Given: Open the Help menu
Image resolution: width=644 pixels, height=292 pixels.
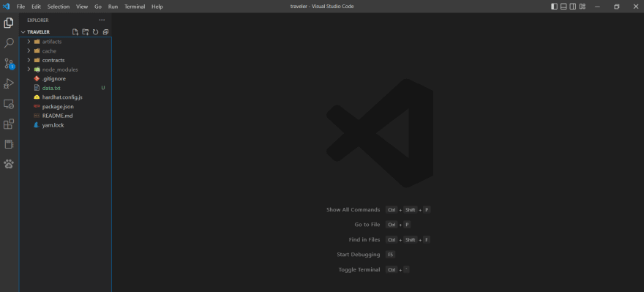Looking at the screenshot, I should pos(157,7).
